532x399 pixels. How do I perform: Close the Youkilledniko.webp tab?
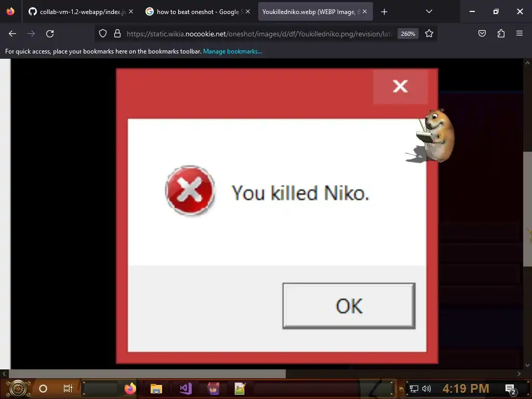[365, 12]
